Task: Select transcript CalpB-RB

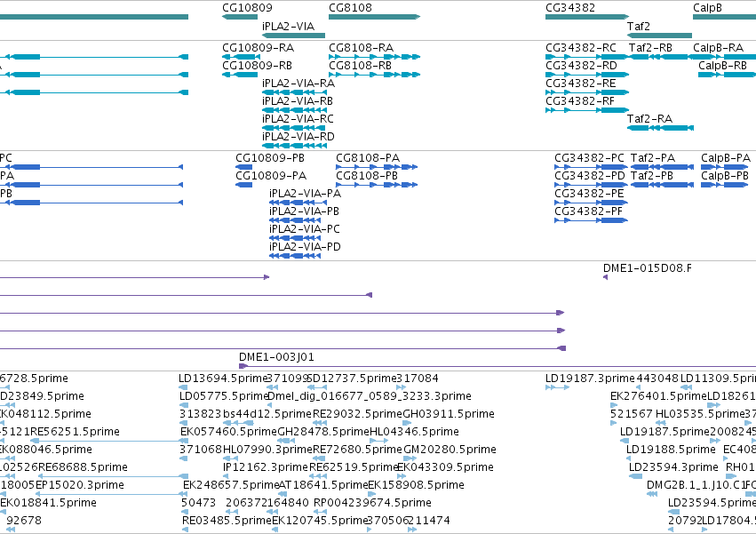Action: (x=723, y=65)
